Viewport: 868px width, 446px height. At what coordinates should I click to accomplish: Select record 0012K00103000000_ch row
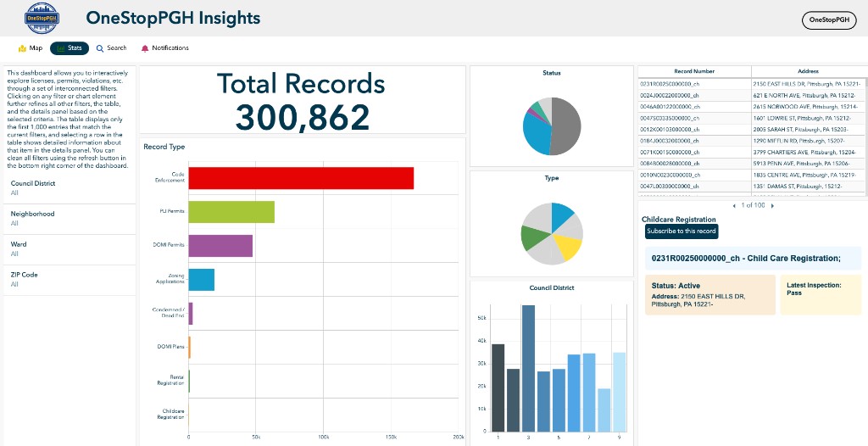753,130
